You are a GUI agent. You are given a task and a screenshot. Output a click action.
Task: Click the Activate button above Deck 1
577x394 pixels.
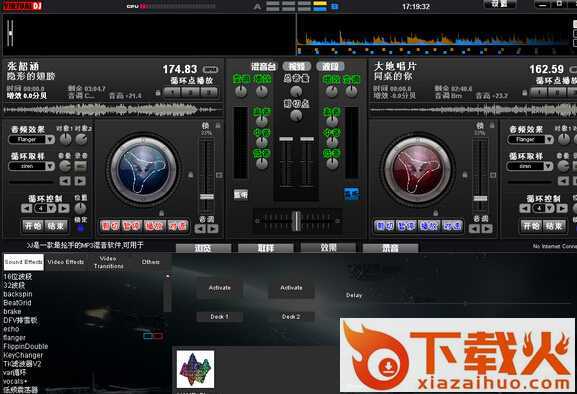(x=220, y=288)
